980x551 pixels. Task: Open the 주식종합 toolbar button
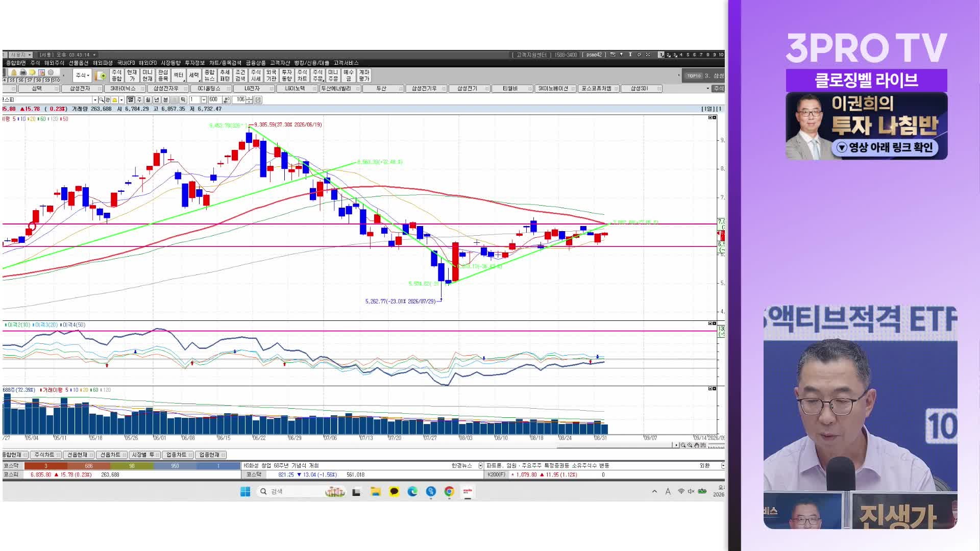coord(116,76)
